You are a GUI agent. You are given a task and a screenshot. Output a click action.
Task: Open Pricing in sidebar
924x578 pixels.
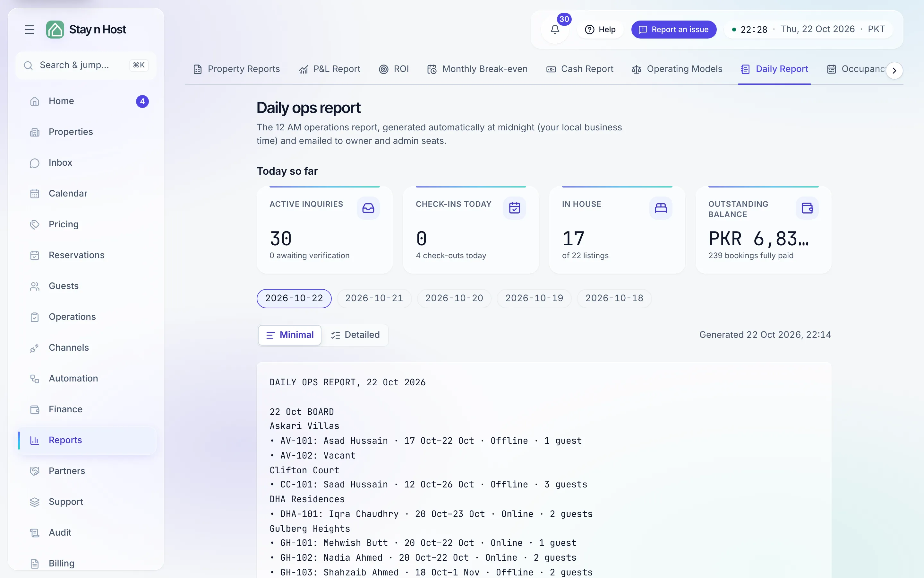pyautogui.click(x=87, y=224)
